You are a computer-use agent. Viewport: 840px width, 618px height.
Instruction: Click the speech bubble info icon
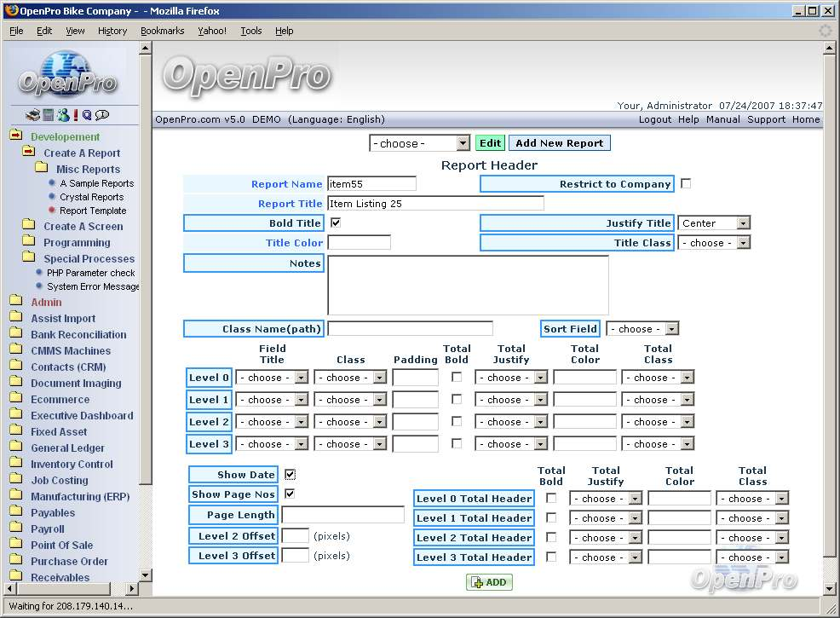(102, 115)
